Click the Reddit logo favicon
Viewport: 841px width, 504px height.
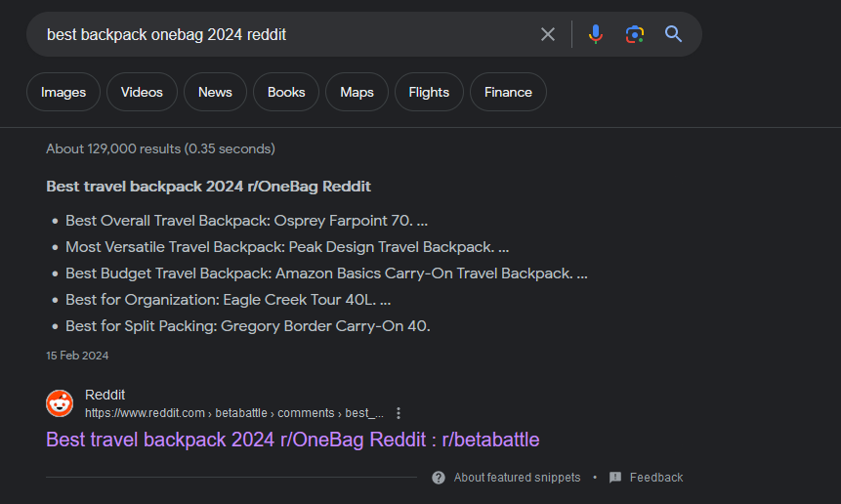[x=60, y=403]
